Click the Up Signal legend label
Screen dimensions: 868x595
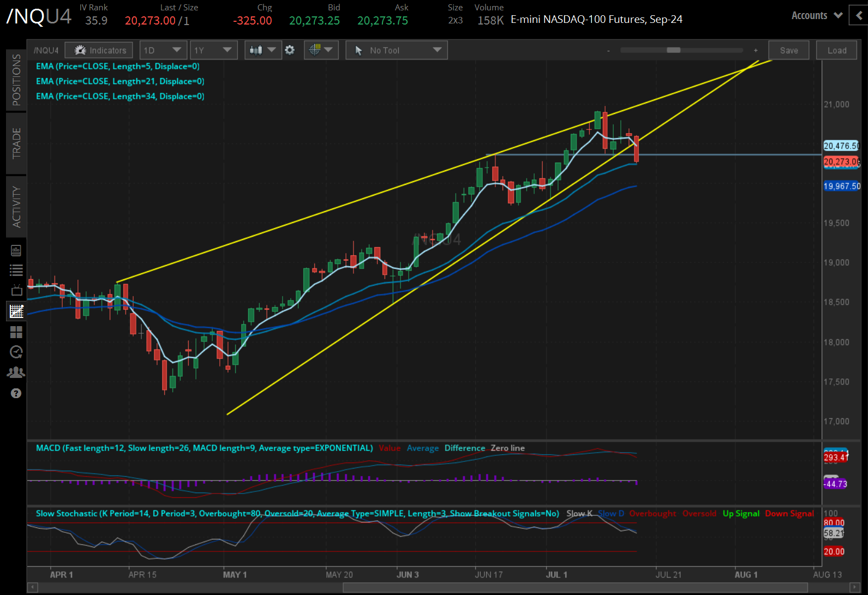[741, 513]
